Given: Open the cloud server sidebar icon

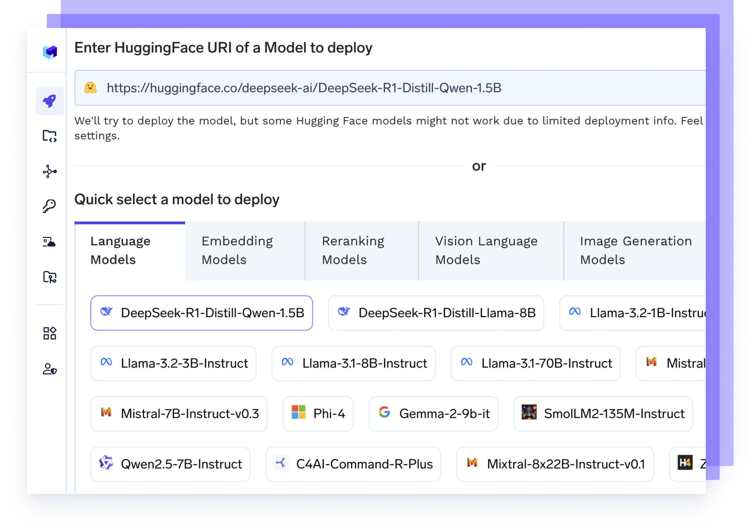Looking at the screenshot, I should pos(50,241).
